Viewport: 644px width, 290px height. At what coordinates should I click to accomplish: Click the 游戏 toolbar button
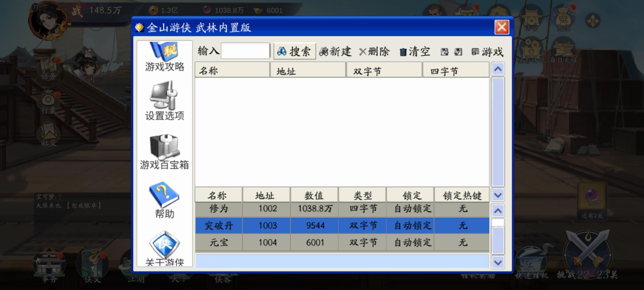[x=488, y=52]
